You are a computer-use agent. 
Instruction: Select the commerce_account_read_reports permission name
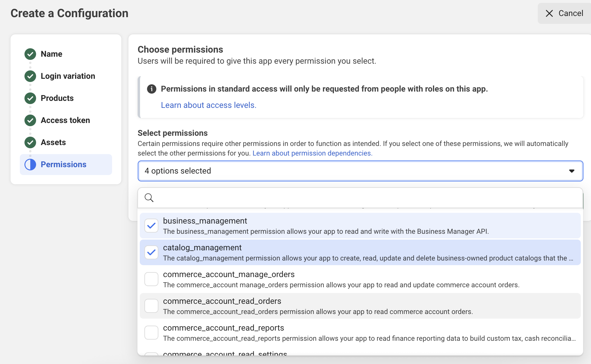[224, 328]
